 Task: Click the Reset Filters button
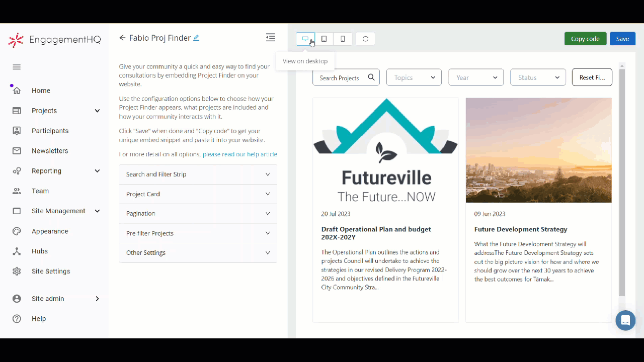tap(592, 77)
